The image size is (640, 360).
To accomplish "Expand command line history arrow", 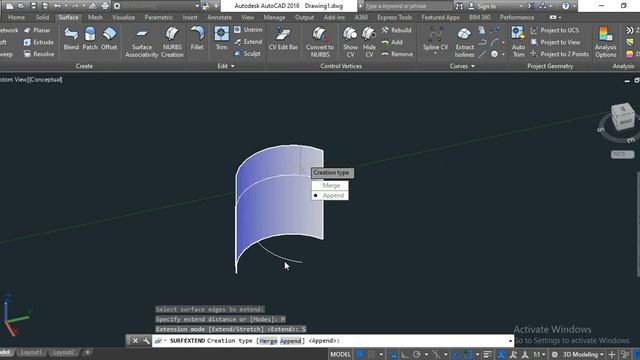I will pyautogui.click(x=510, y=340).
